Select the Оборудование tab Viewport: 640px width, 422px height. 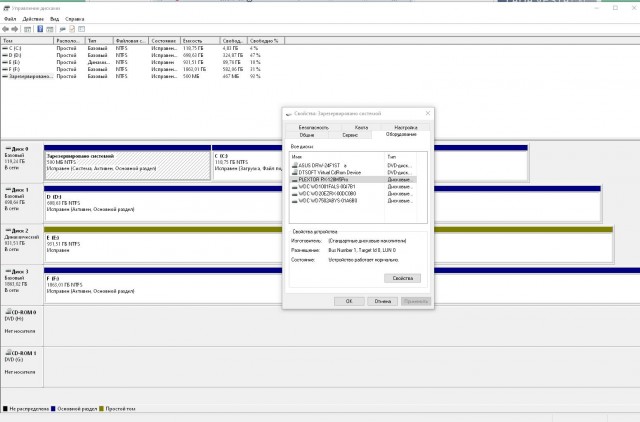[401, 134]
